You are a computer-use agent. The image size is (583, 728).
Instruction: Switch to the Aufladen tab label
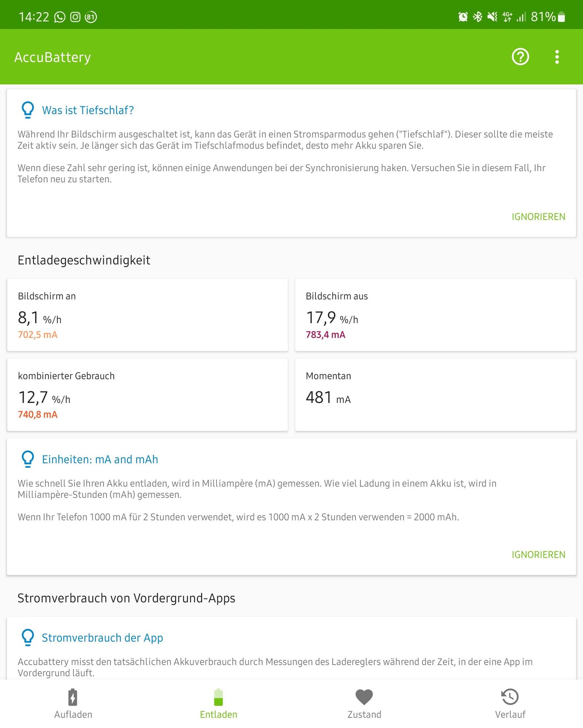73,715
